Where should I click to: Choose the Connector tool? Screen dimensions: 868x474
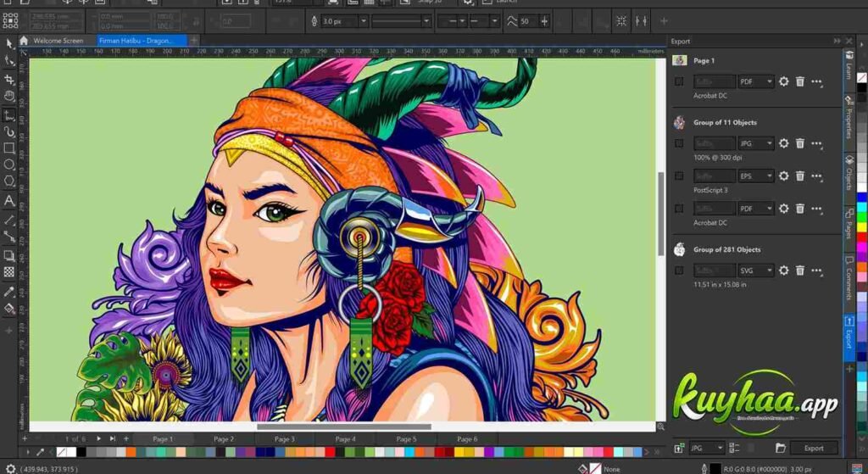(x=8, y=237)
